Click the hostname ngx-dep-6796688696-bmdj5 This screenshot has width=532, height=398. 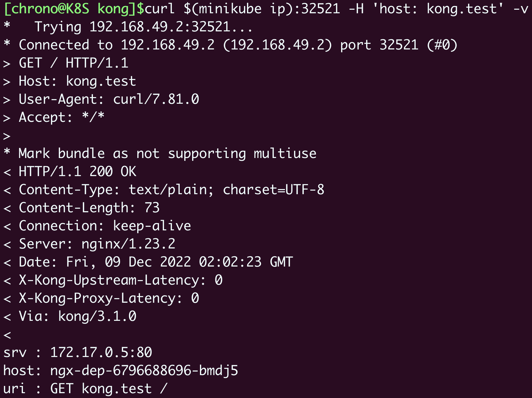tap(144, 371)
